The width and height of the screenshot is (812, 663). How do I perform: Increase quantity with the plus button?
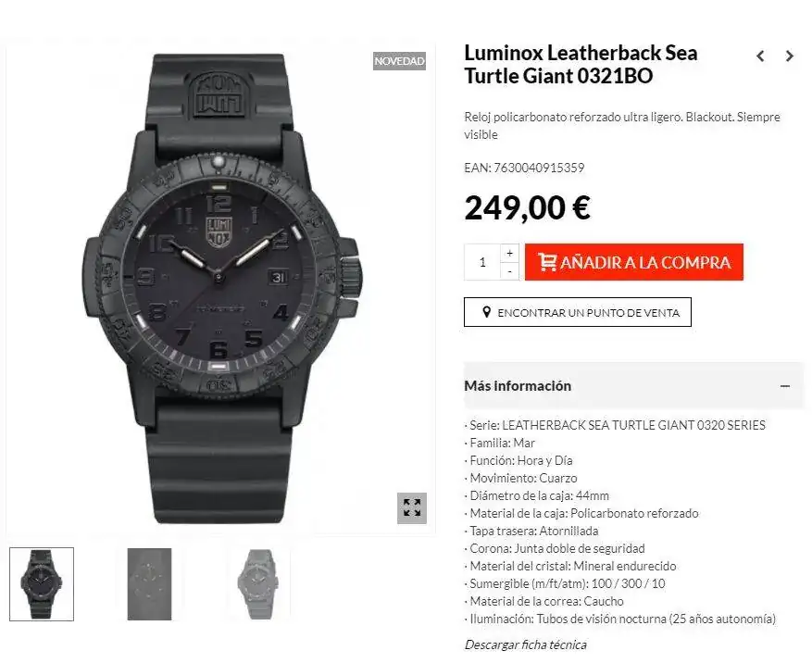[x=509, y=253]
